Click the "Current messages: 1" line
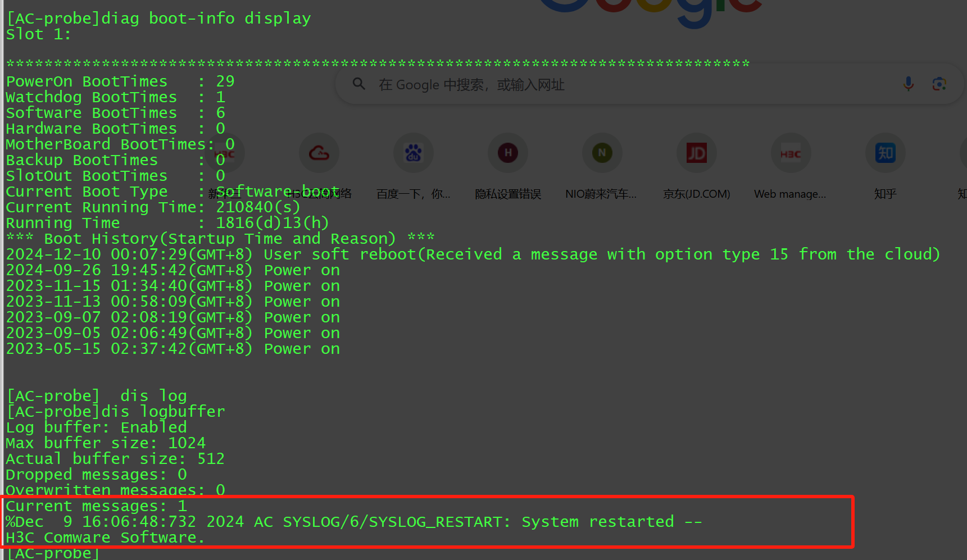 pos(97,506)
